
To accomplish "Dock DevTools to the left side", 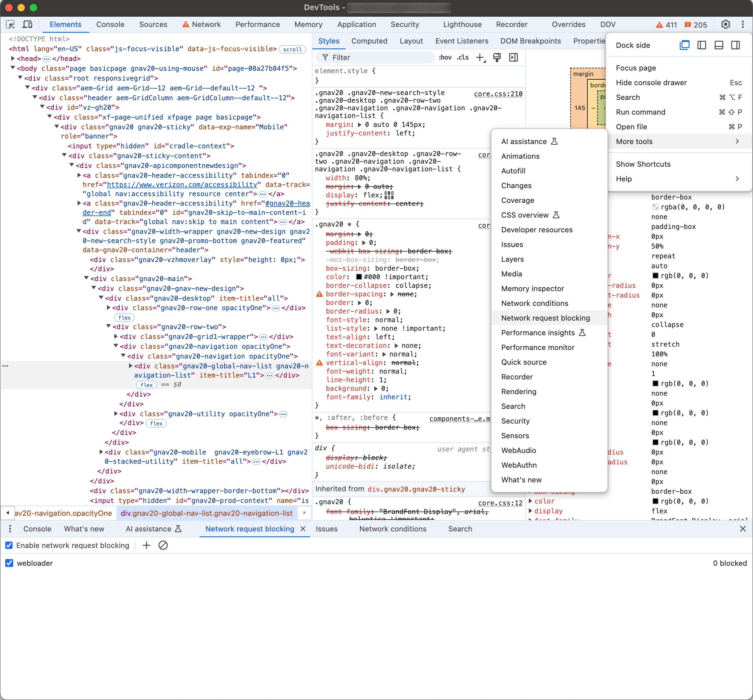I will 701,45.
